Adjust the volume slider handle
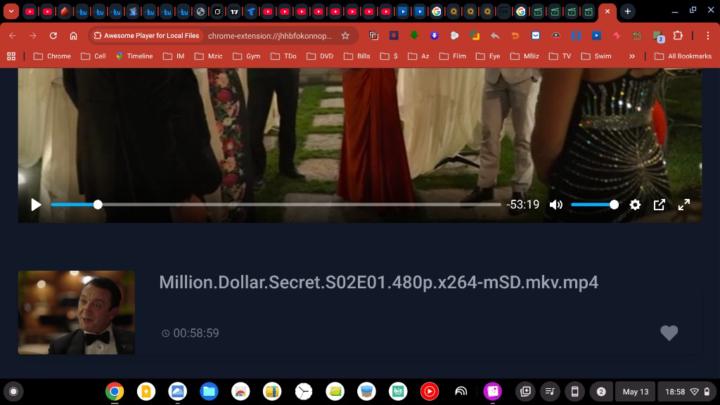The image size is (720, 405). [x=614, y=205]
